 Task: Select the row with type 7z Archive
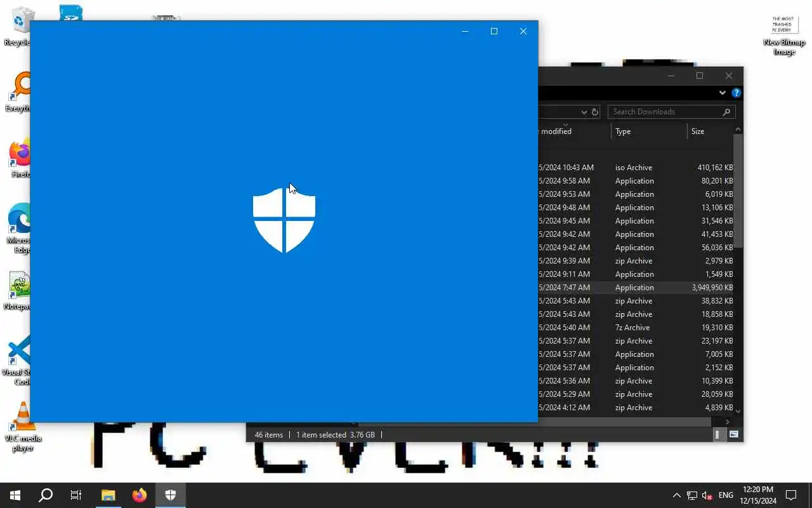tap(636, 328)
